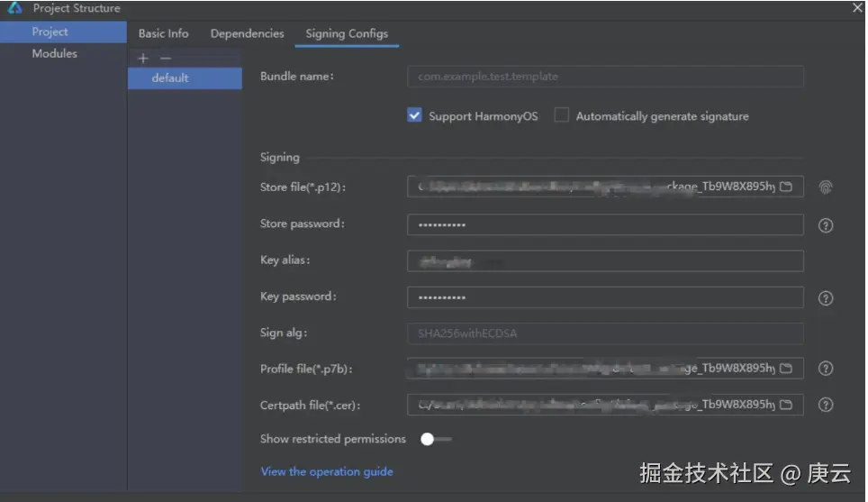The width and height of the screenshot is (868, 502).
Task: Click the fingerprint generate key icon
Action: coord(826,187)
